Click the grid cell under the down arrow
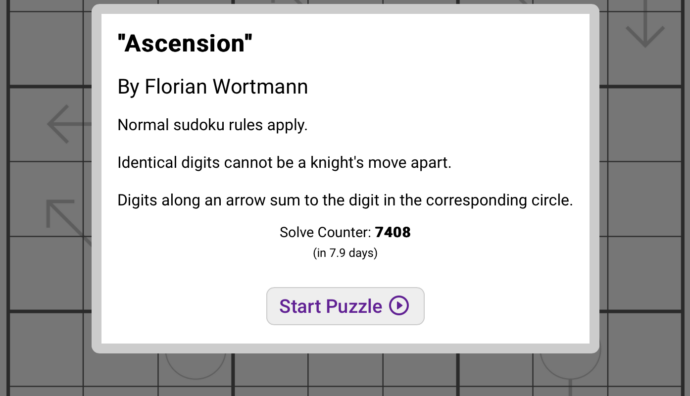This screenshot has width=690, height=396. (645, 124)
